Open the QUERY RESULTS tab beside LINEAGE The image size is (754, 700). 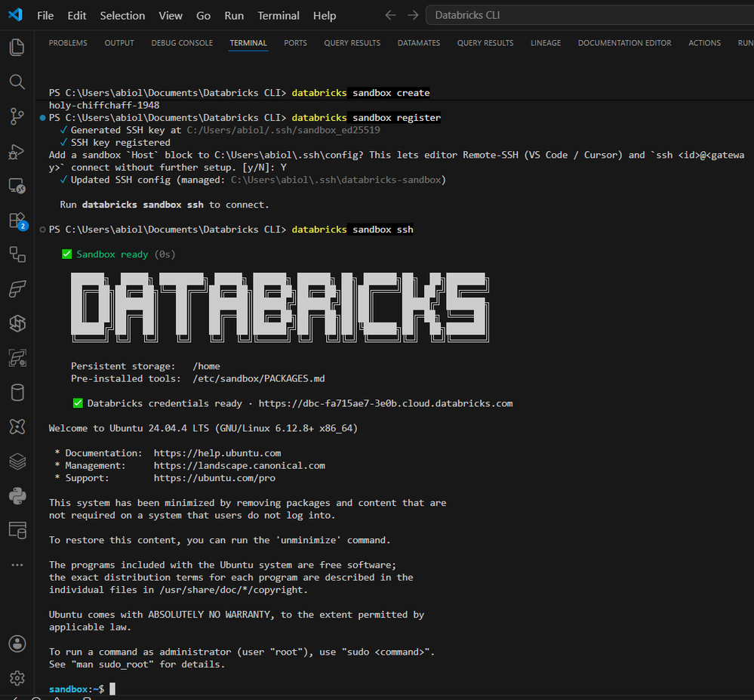485,43
